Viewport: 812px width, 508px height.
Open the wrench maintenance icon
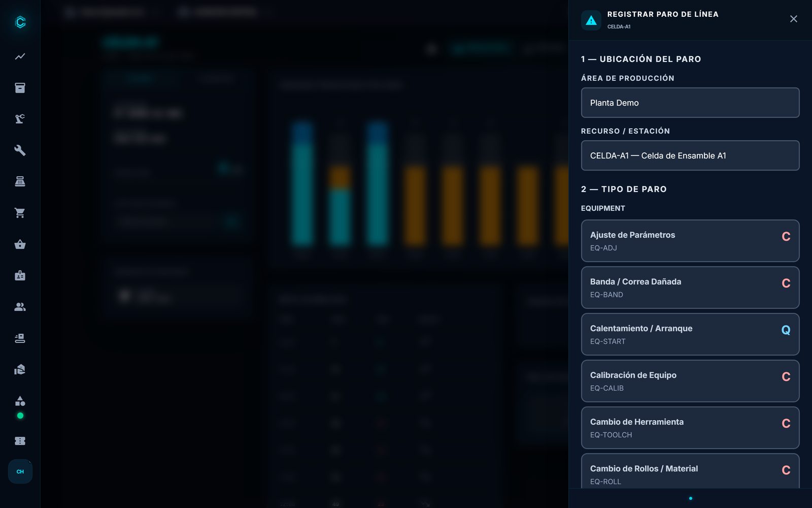point(20,150)
